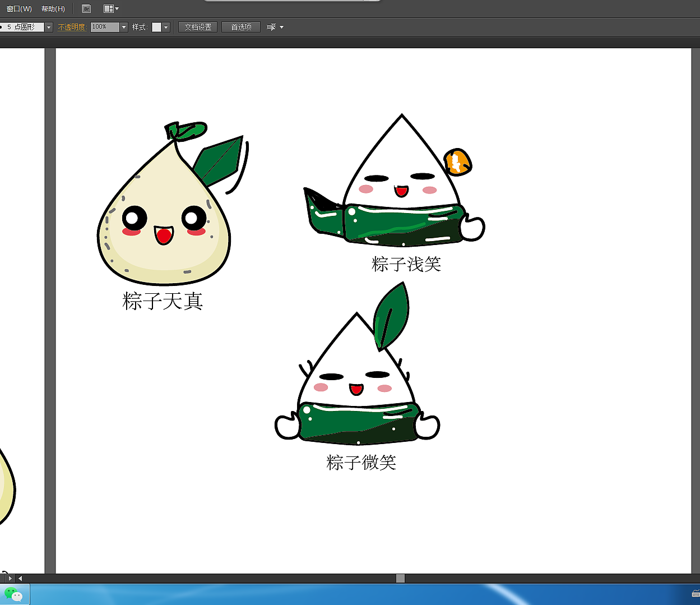700x605 pixels.
Task: Select the 粽子浅笑 text label
Action: [406, 264]
